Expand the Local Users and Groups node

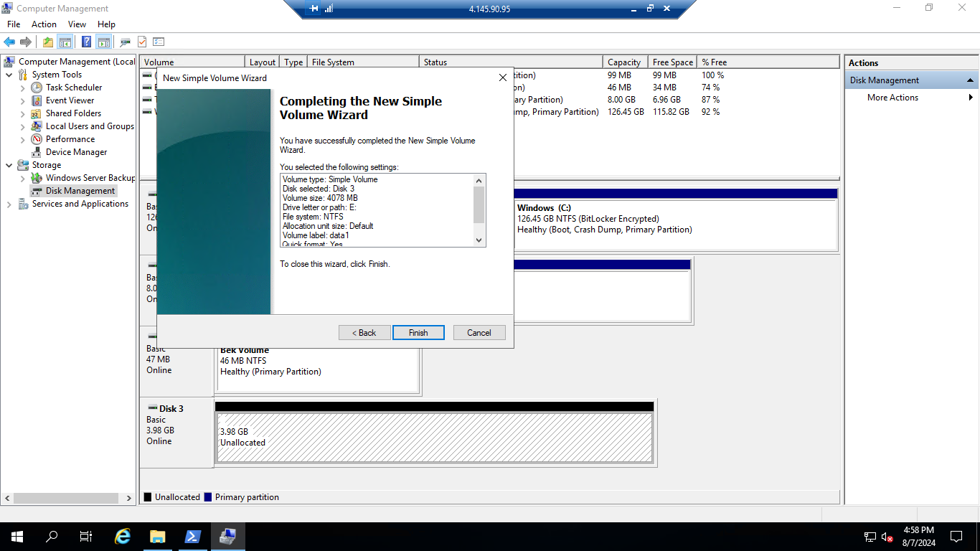pos(23,126)
